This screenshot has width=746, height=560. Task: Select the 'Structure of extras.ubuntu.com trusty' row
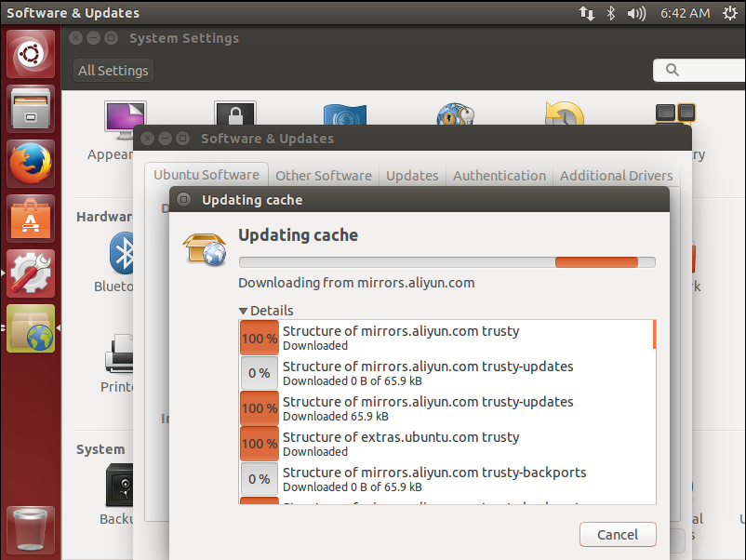click(x=446, y=444)
